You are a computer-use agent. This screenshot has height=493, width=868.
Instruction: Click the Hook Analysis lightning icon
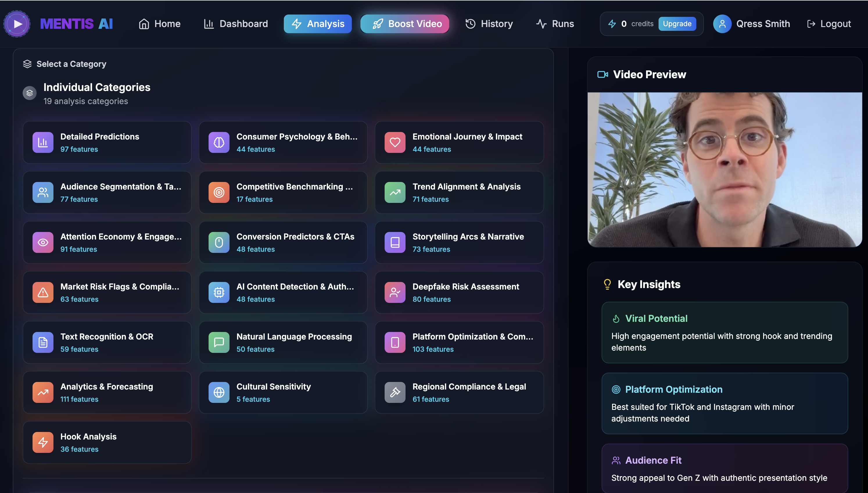43,442
